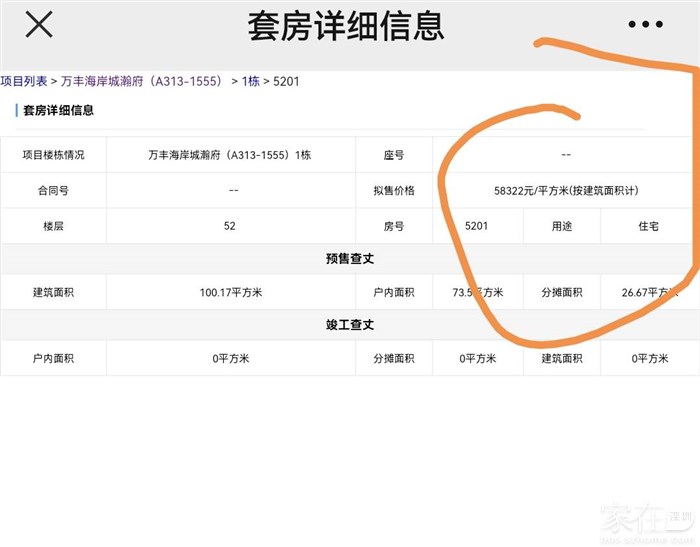Click 5201 at the breadcrumb end
This screenshot has height=547, width=700.
coord(286,81)
